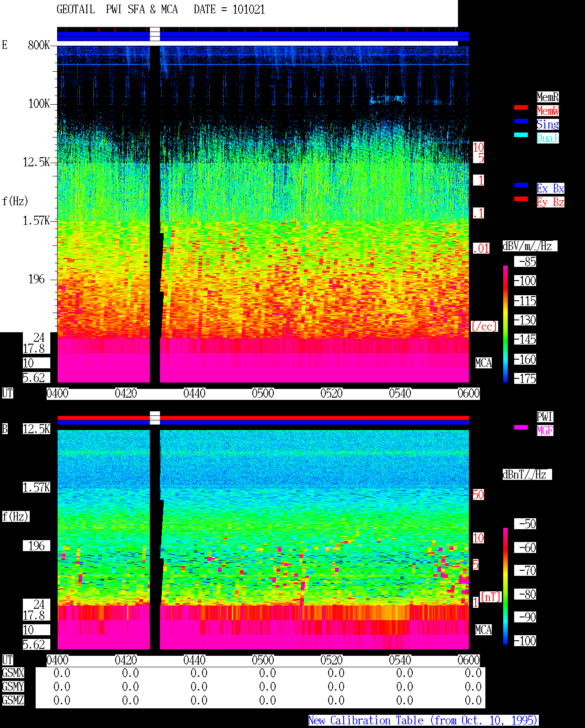Click the blue Sing legend swatch
This screenshot has height=728, width=585.
[521, 121]
